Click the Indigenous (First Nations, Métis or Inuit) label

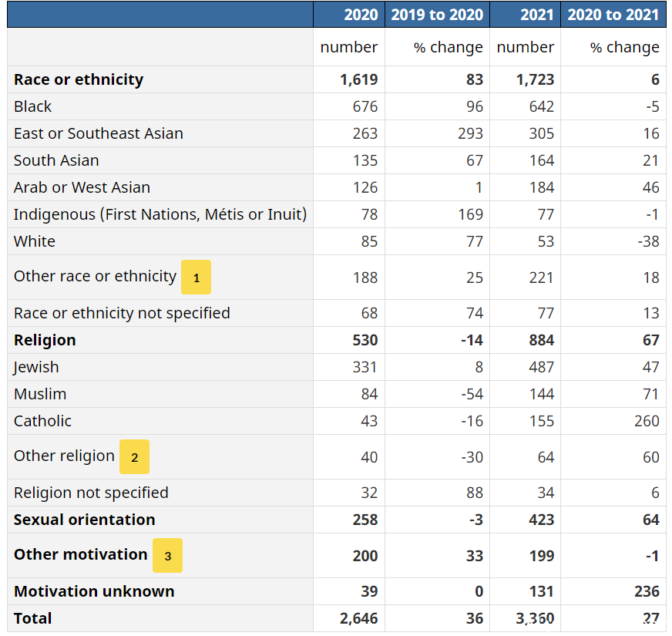160,214
